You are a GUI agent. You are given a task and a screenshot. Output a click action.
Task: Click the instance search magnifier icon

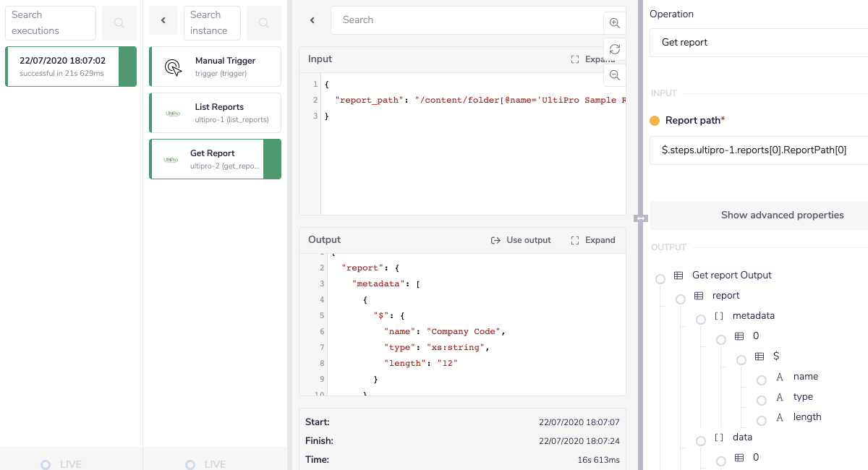point(264,23)
